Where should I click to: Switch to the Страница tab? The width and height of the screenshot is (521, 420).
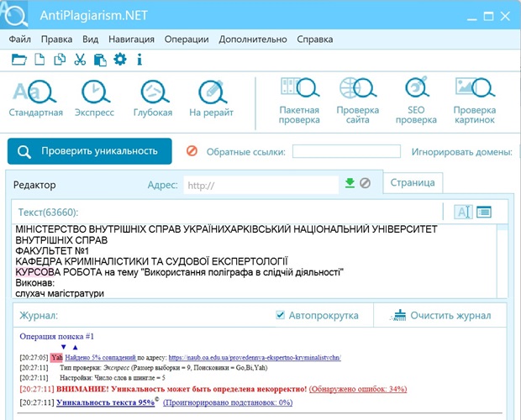[413, 182]
